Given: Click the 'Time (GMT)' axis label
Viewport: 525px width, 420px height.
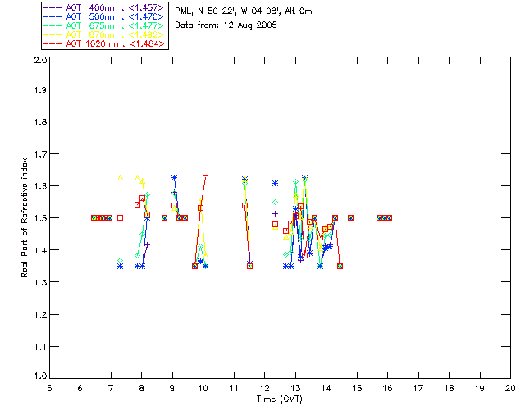Looking at the screenshot, I should click(x=279, y=399).
